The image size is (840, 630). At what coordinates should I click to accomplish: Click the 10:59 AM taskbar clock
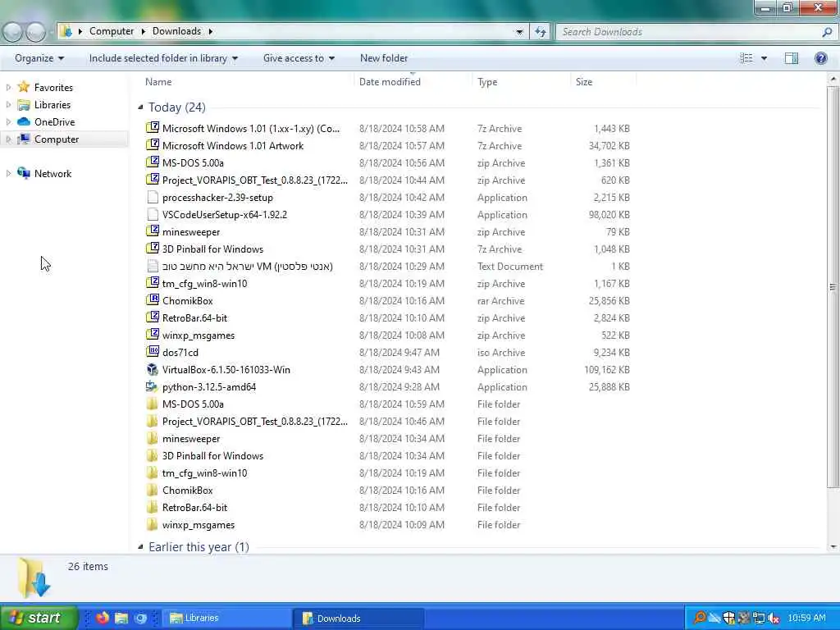pyautogui.click(x=806, y=618)
